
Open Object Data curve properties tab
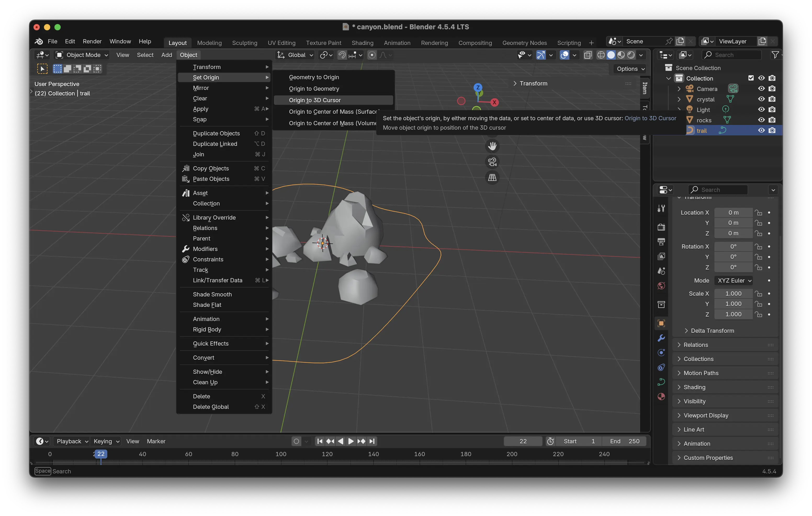click(x=661, y=382)
